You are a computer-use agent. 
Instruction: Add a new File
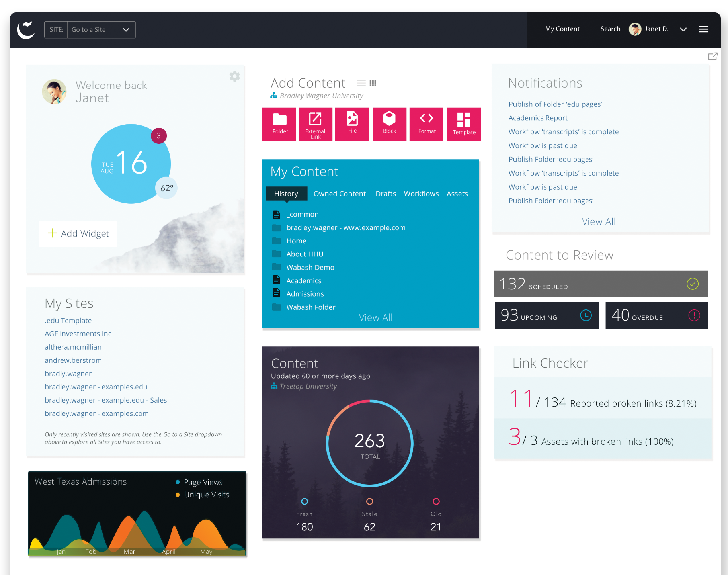click(352, 124)
